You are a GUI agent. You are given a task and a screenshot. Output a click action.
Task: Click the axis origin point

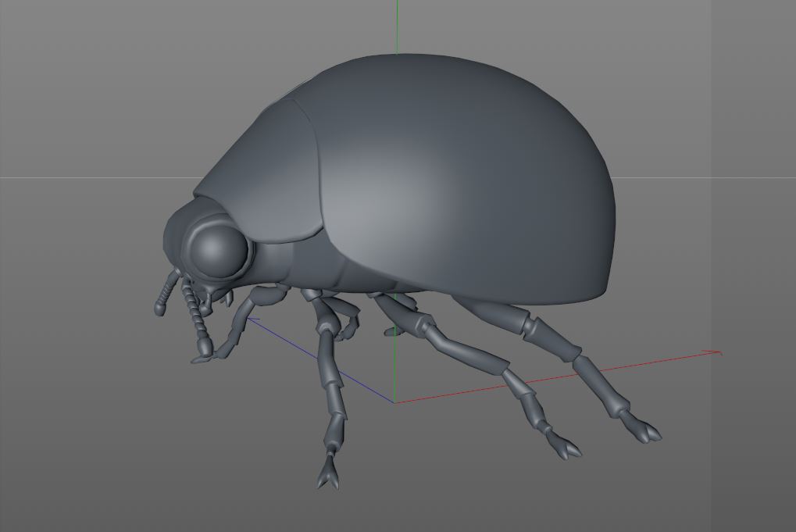coord(391,400)
